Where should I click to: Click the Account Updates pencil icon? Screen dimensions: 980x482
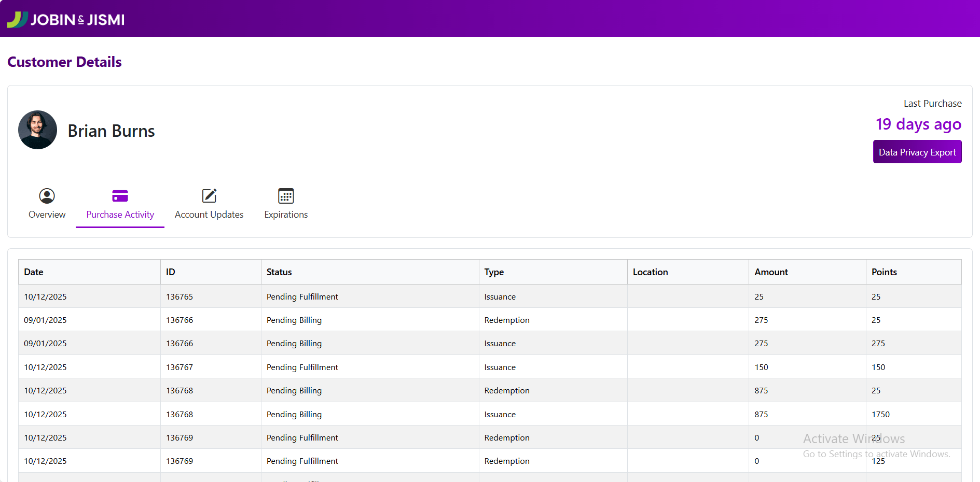(209, 196)
